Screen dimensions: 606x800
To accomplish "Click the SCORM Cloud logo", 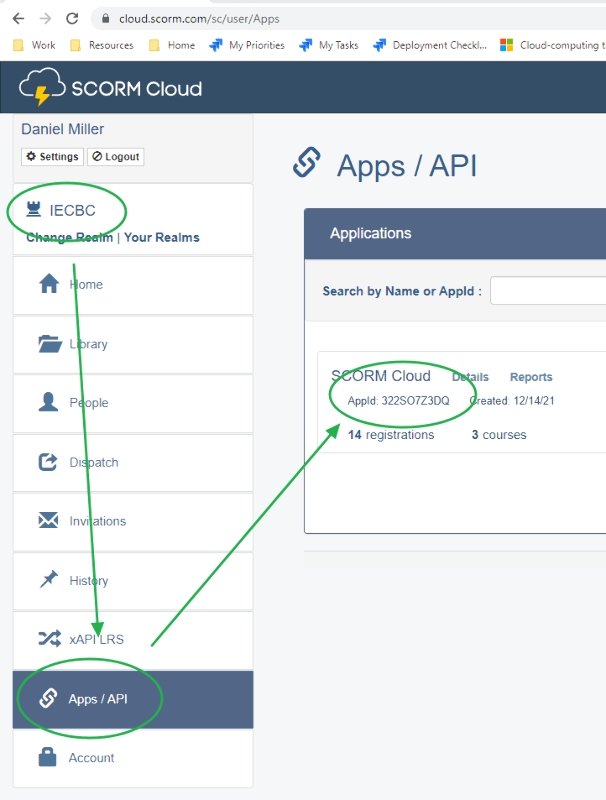I will tap(110, 88).
